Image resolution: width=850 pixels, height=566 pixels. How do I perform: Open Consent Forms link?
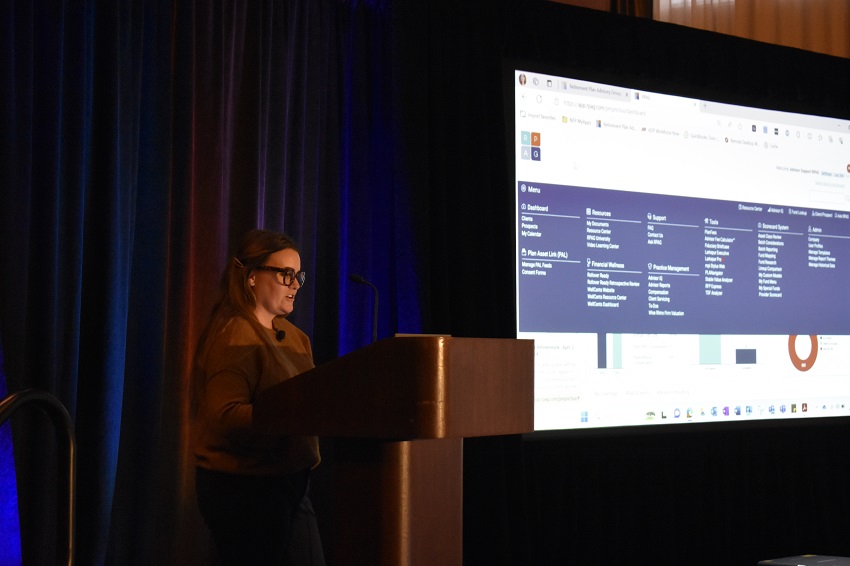[534, 273]
